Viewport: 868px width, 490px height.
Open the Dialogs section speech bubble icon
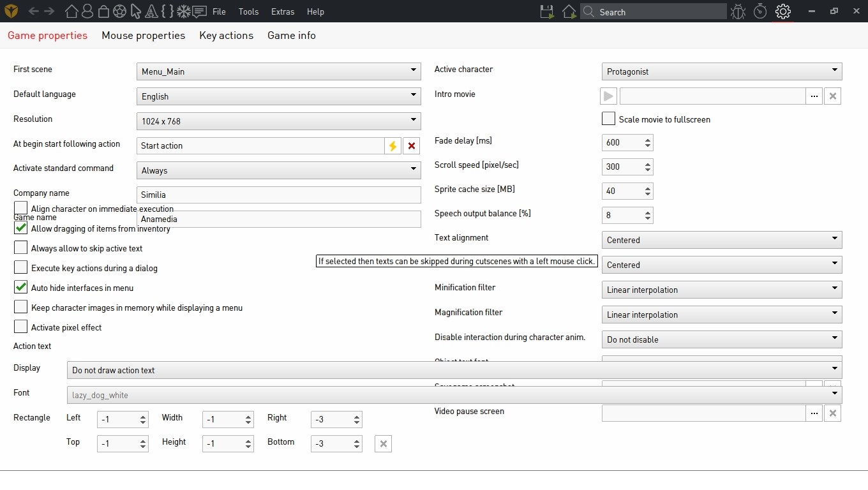point(199,11)
